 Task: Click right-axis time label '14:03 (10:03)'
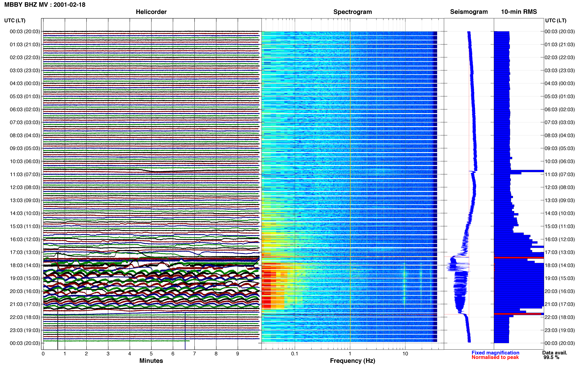coord(560,213)
